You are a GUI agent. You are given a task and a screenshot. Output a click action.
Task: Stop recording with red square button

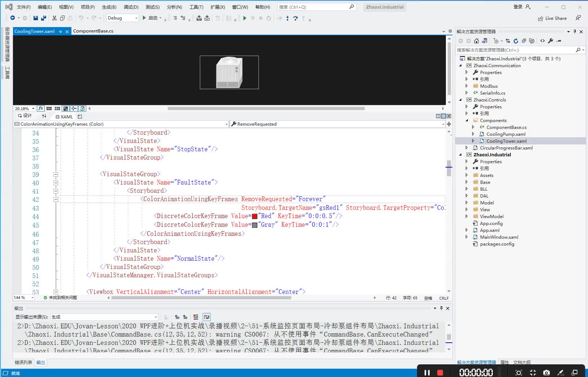coord(440,372)
